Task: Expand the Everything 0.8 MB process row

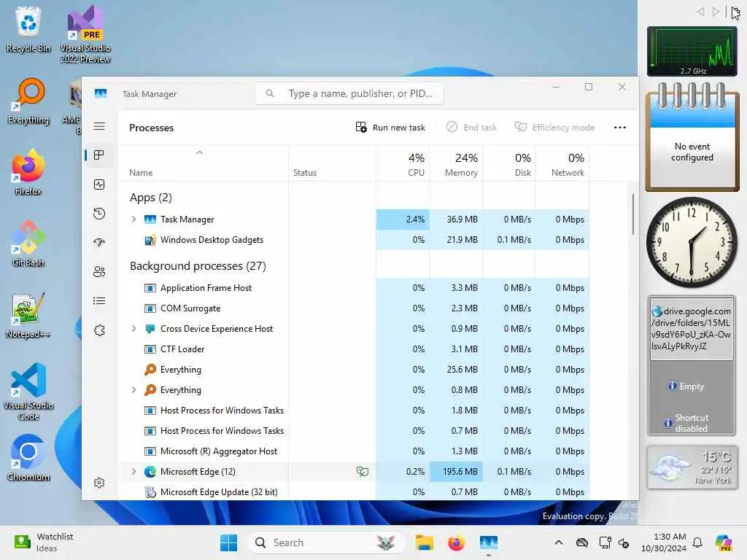Action: [x=134, y=390]
